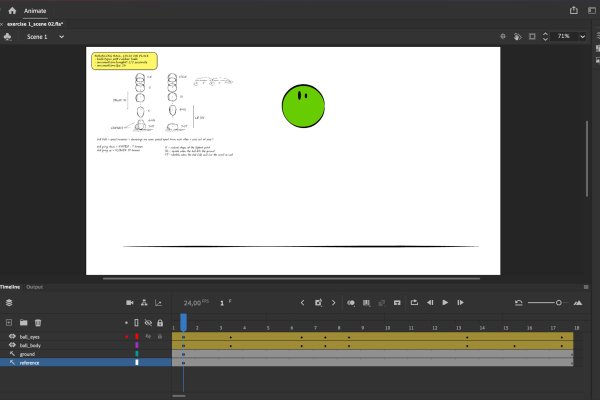Click the create tween icon
This screenshot has height=400, width=600.
click(382, 303)
